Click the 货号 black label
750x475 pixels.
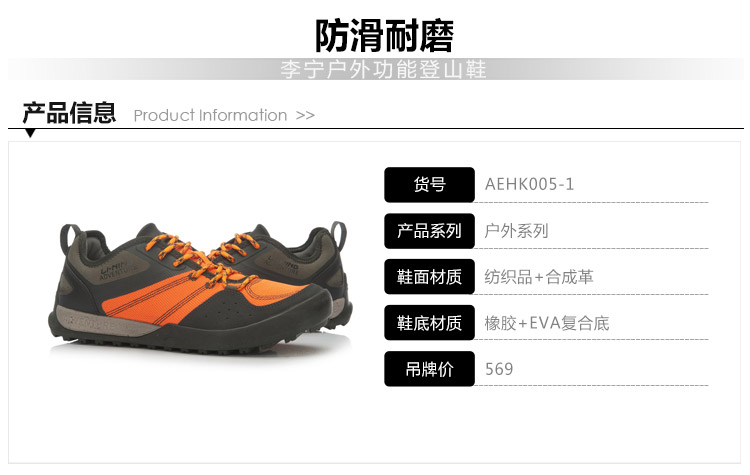(429, 184)
